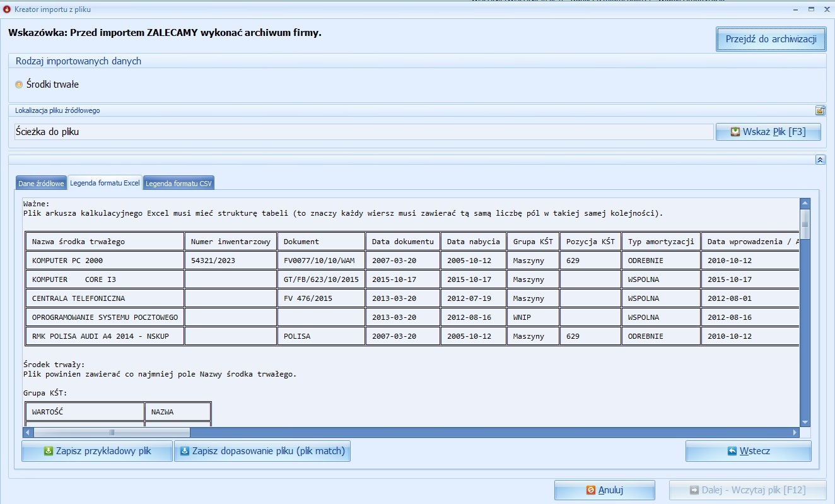
Task: Click the Przejdź do archiwizacji button
Action: [x=771, y=39]
